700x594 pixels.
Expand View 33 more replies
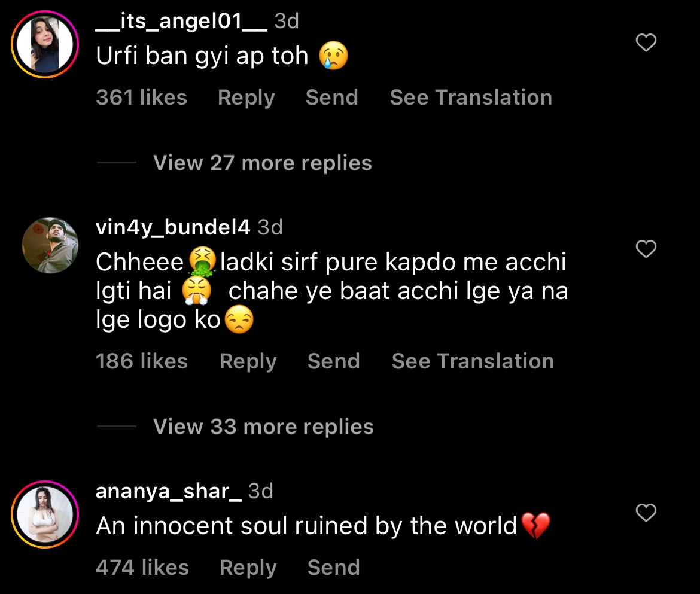coord(263,427)
